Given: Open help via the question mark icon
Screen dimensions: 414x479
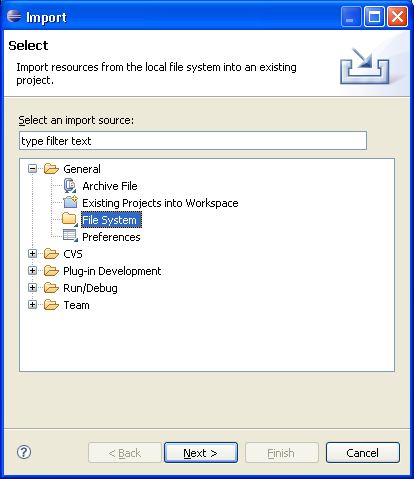Looking at the screenshot, I should 24,452.
